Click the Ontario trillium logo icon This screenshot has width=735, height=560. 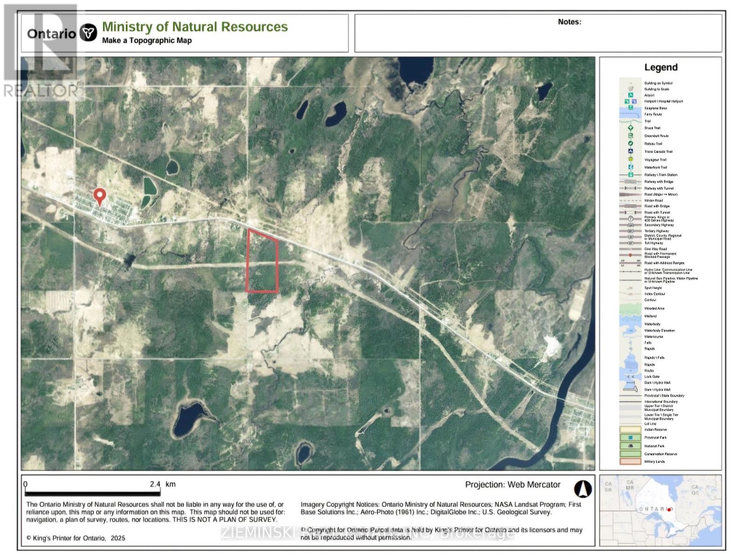point(88,33)
